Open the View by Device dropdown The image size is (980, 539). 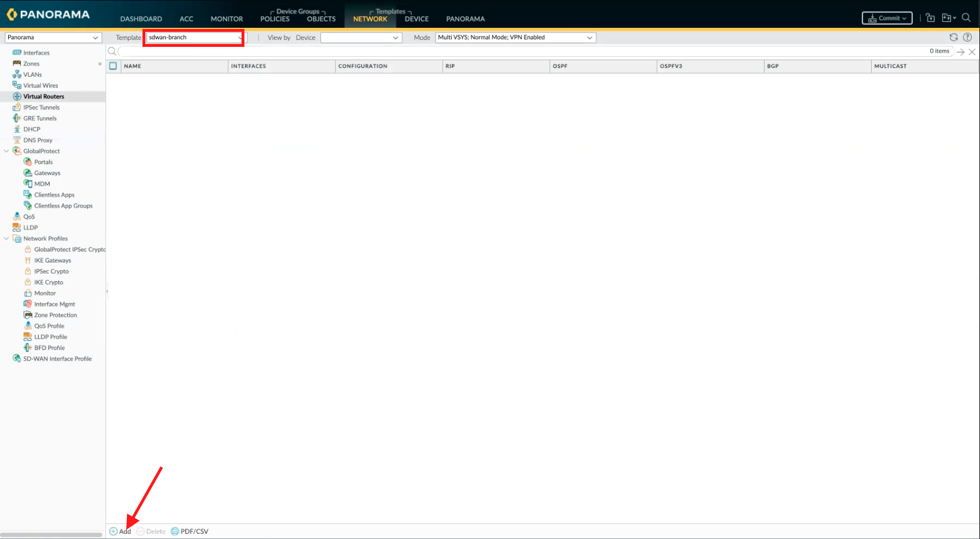coord(361,38)
